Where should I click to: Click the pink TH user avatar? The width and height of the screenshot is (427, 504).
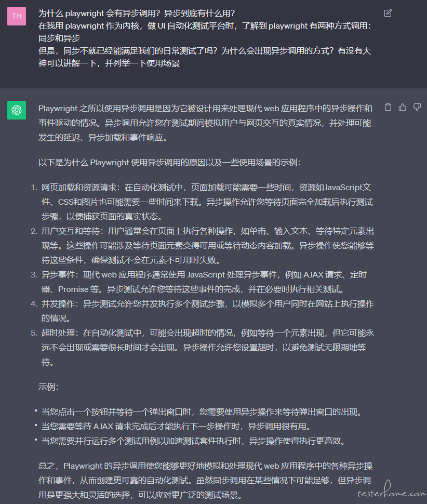[x=17, y=16]
